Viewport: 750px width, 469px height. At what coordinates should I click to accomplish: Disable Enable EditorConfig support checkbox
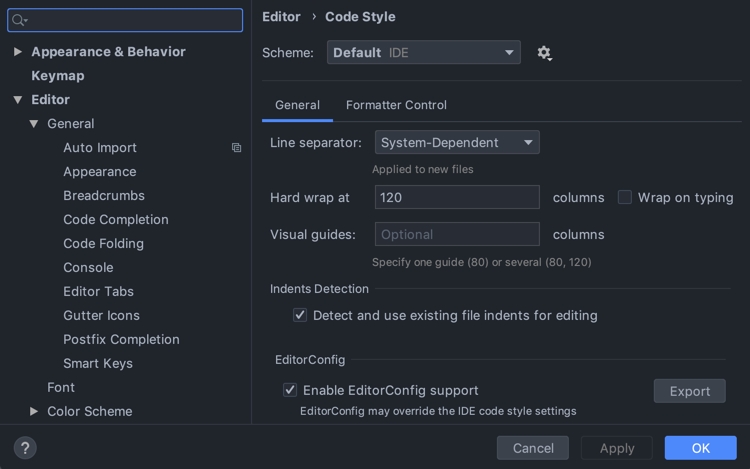[x=290, y=390]
